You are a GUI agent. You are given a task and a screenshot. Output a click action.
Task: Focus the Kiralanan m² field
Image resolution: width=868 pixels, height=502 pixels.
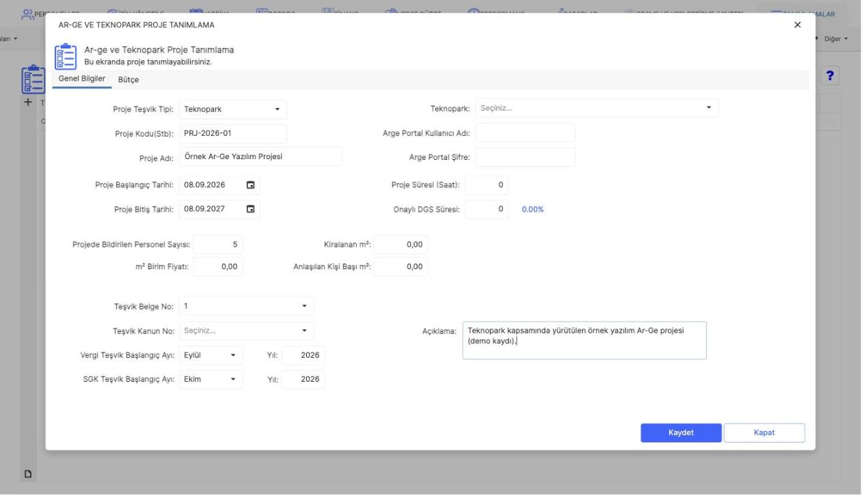tap(401, 245)
